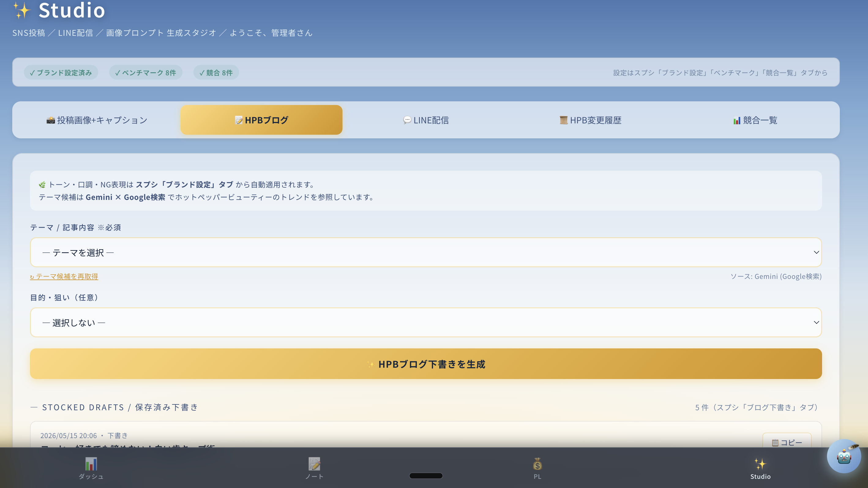Image resolution: width=868 pixels, height=488 pixels.
Task: Open the 投稿画像+キャプション tab
Action: tap(97, 120)
